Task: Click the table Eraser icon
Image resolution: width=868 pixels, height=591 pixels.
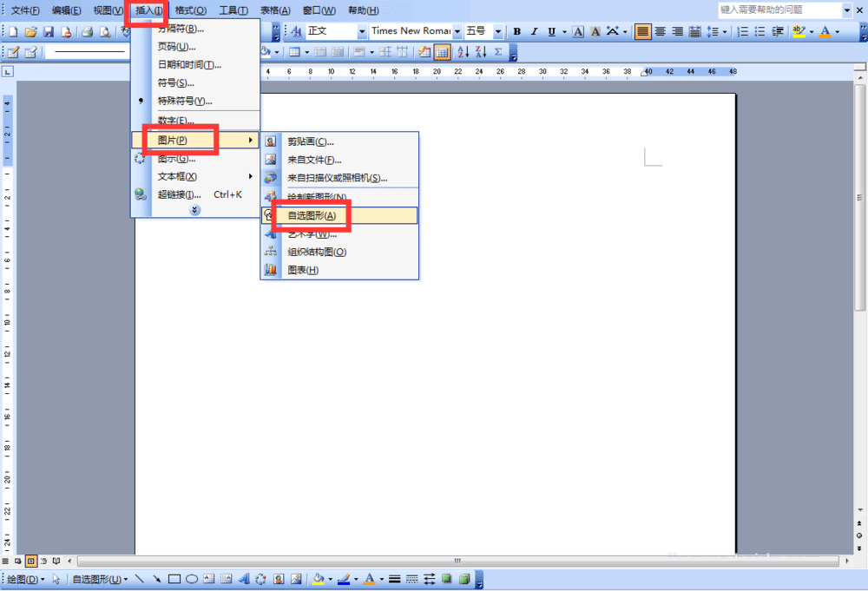Action: [31, 52]
